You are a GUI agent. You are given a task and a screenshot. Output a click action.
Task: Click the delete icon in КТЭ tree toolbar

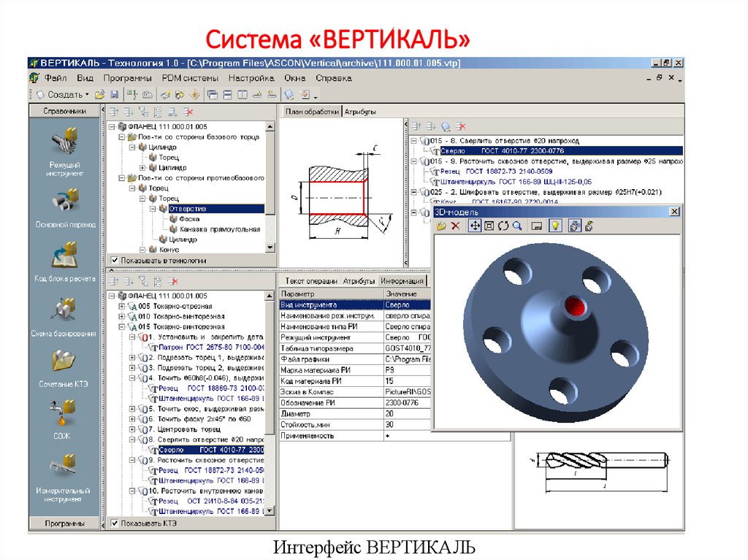(188, 112)
